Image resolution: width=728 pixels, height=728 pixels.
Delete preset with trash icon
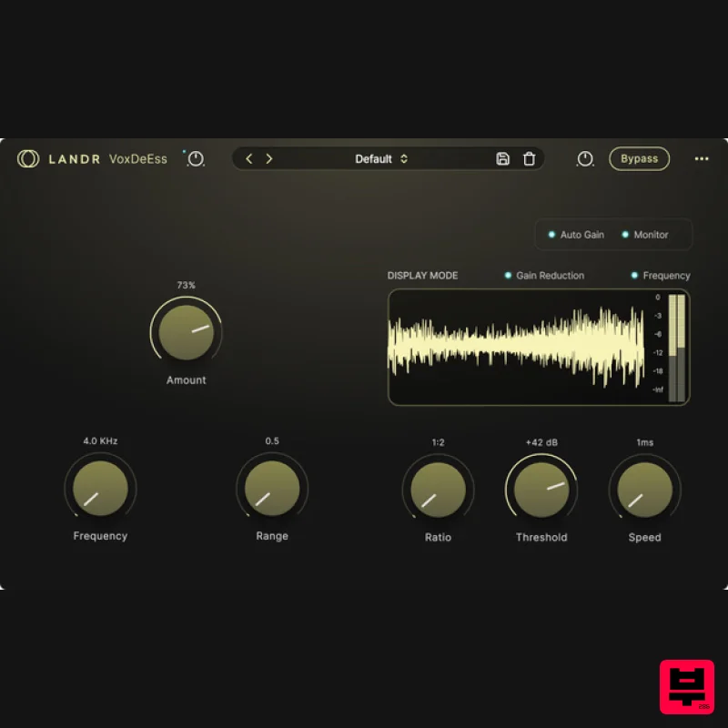(x=530, y=159)
